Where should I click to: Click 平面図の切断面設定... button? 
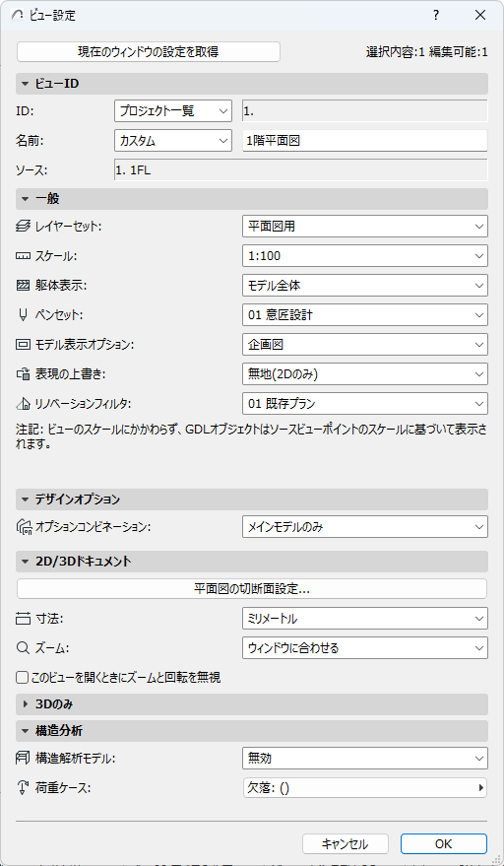[x=252, y=589]
